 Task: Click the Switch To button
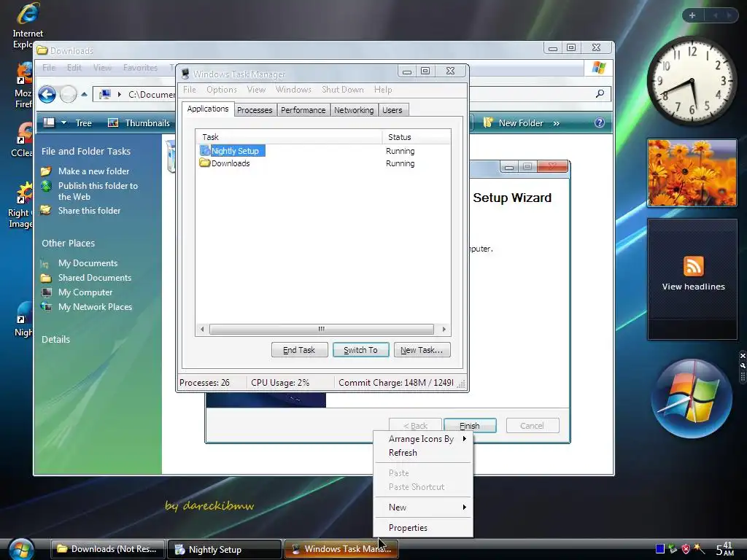[x=360, y=350]
